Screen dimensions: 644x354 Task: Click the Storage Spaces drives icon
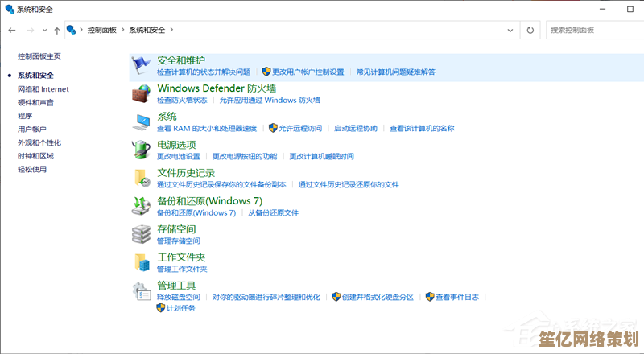141,234
